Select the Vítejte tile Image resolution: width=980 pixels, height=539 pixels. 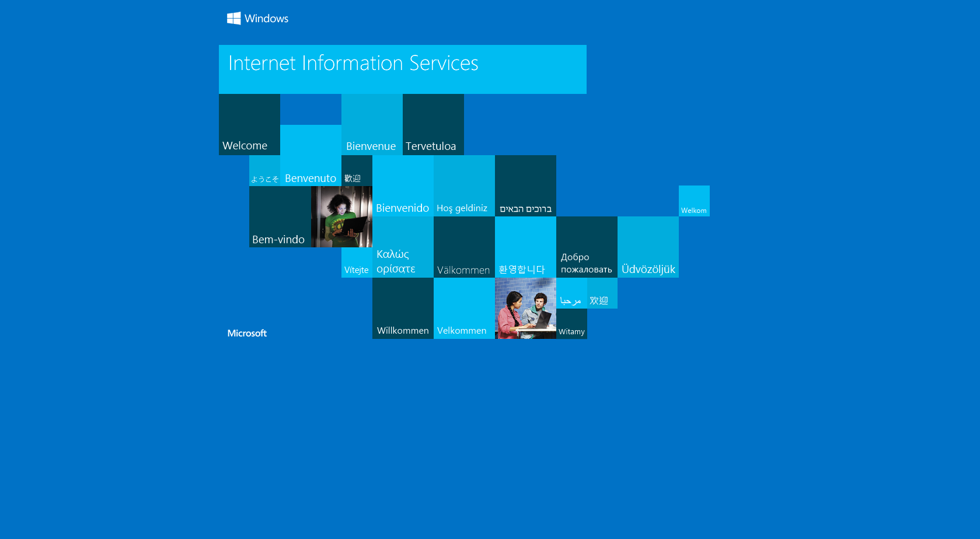click(357, 262)
